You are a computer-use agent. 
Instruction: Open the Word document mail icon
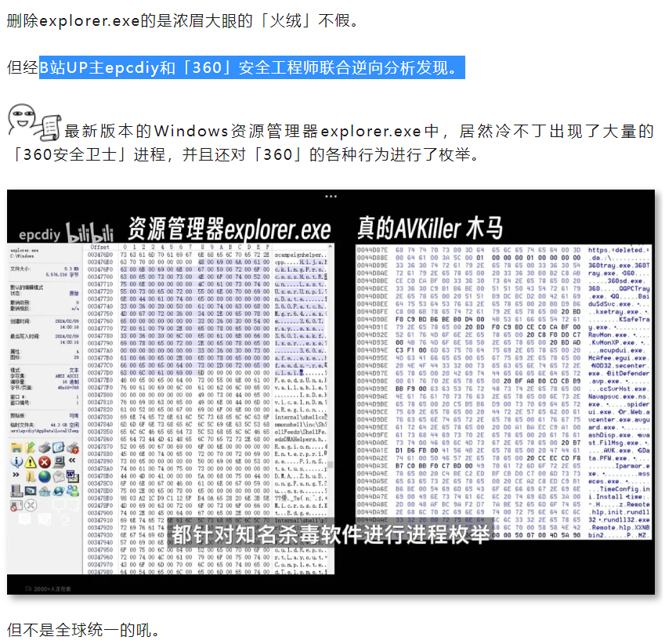click(x=73, y=476)
